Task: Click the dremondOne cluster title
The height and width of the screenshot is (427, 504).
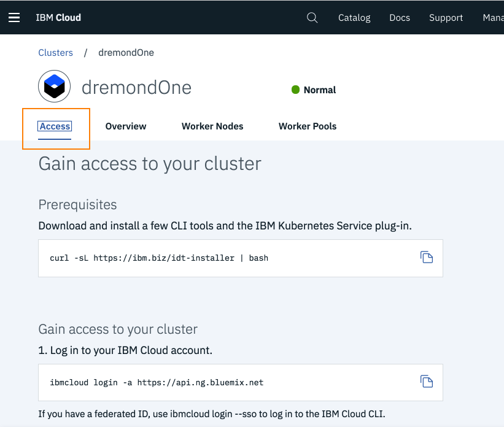Action: (x=136, y=88)
